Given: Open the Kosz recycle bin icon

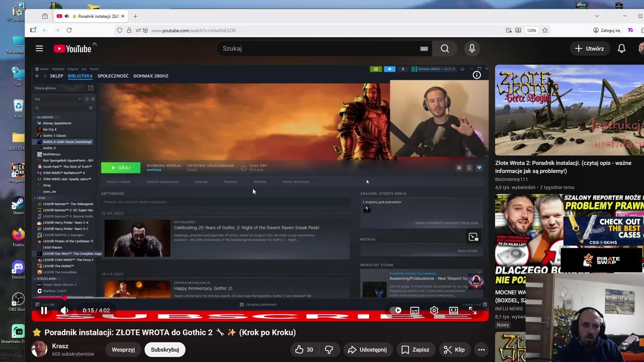Looking at the screenshot, I should 18,109.
